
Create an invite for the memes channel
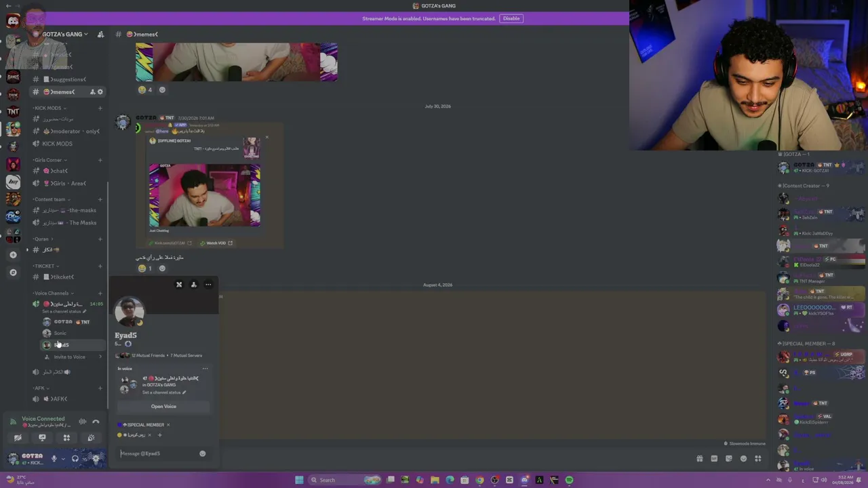point(92,92)
